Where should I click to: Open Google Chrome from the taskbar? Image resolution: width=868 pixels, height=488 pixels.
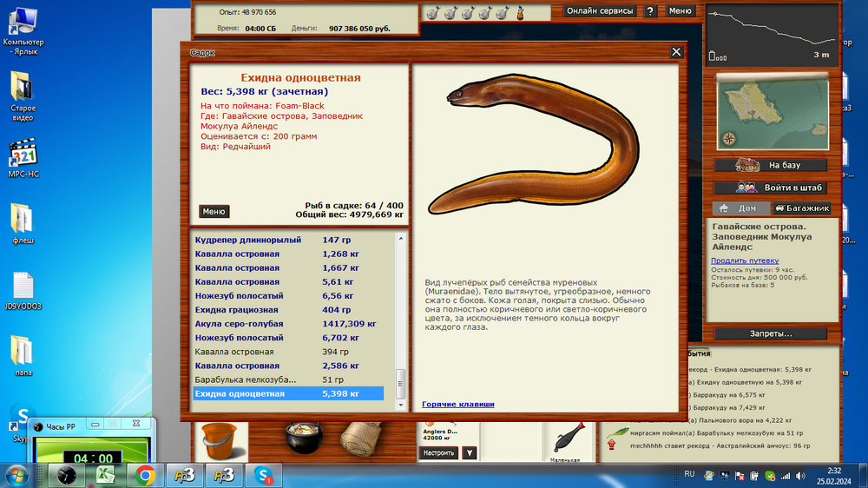pos(145,475)
